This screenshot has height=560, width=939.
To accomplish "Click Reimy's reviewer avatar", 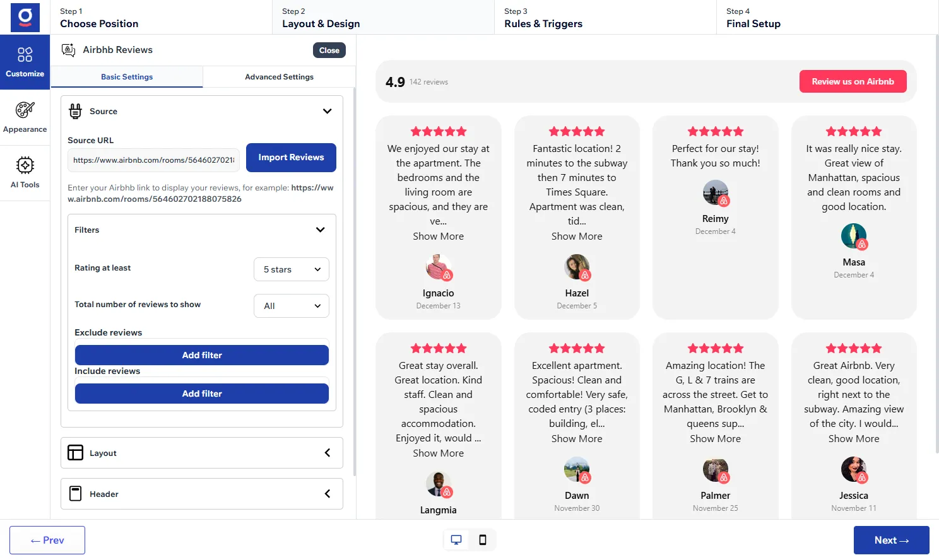I will click(x=716, y=193).
